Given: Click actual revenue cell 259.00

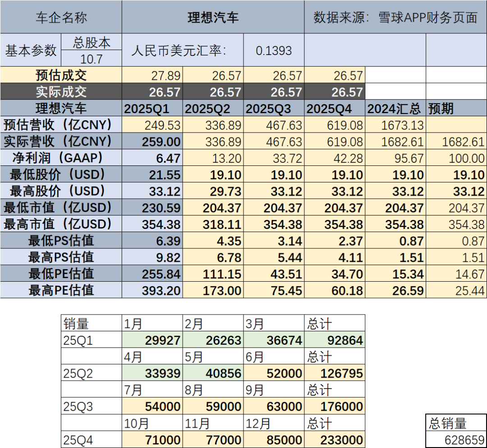Looking at the screenshot, I should click(x=152, y=141).
